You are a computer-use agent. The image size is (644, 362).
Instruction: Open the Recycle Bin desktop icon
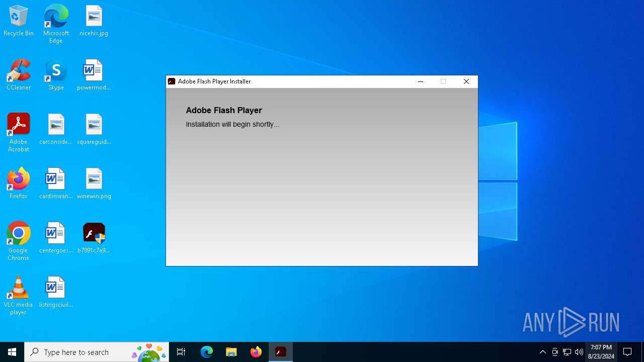click(x=19, y=21)
